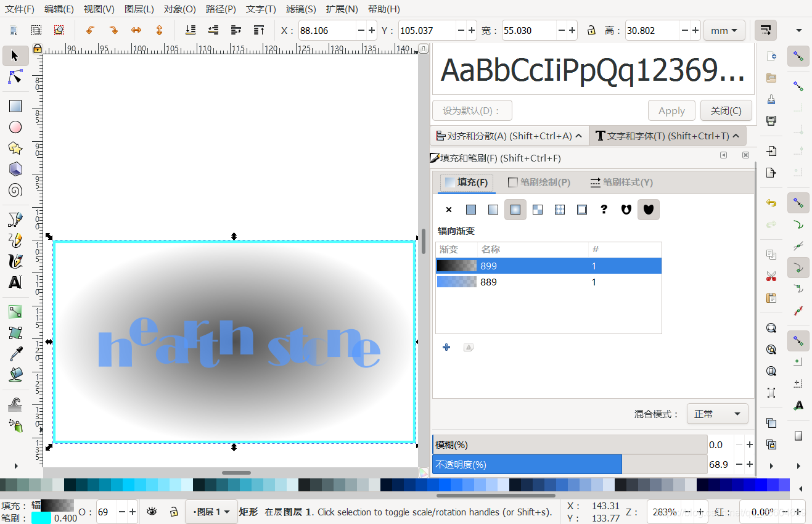Select the Text tool
This screenshot has width=812, height=524.
coord(15,282)
